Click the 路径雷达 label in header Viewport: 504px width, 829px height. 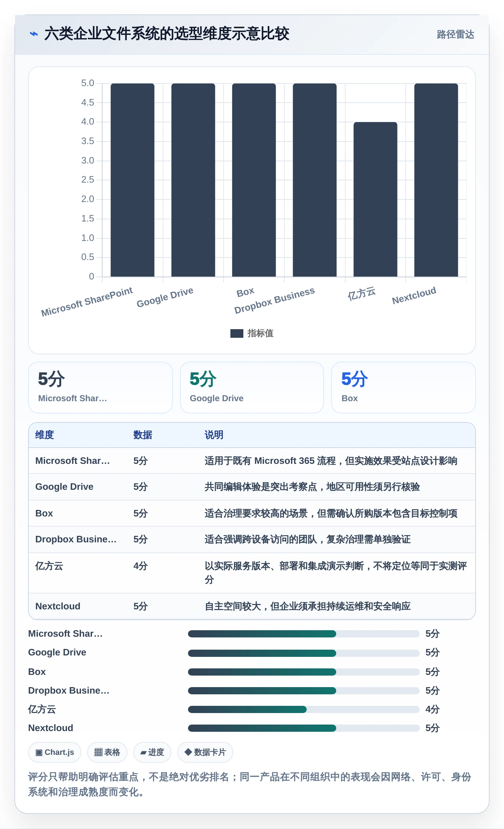[455, 35]
